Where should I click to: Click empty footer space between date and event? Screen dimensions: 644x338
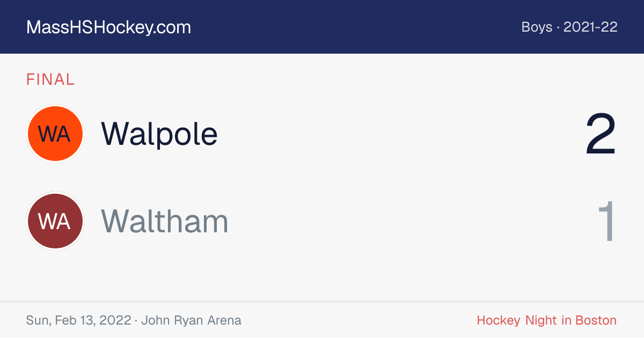pos(358,320)
